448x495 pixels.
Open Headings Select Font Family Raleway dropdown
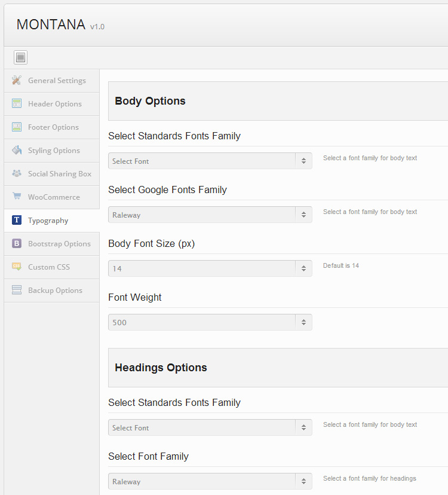(210, 481)
